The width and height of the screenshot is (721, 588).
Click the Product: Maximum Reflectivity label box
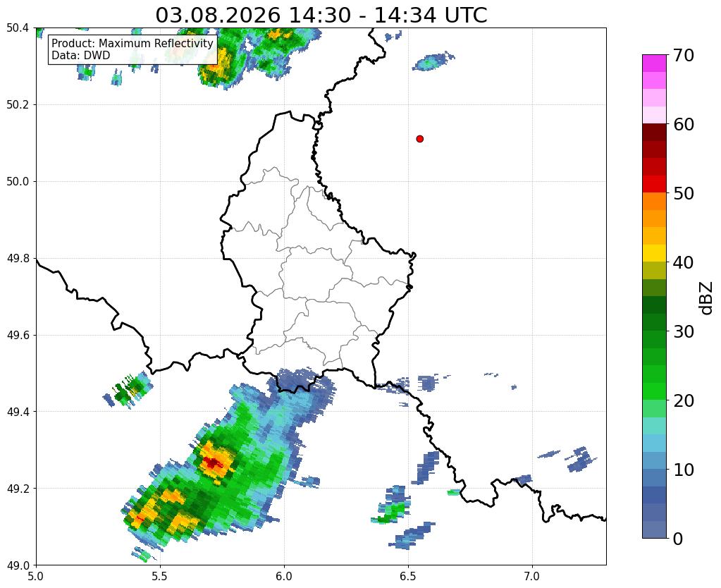pyautogui.click(x=133, y=49)
